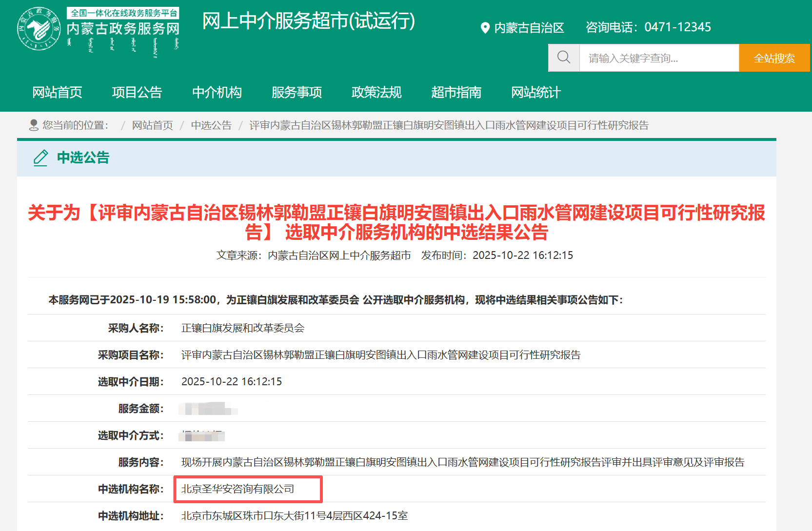Open the 超市指南 menu item
This screenshot has width=812, height=531.
[456, 92]
